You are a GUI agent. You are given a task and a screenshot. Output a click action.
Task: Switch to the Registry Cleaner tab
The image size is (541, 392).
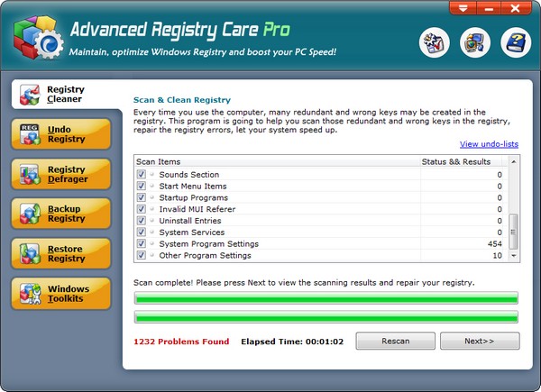[x=65, y=95]
